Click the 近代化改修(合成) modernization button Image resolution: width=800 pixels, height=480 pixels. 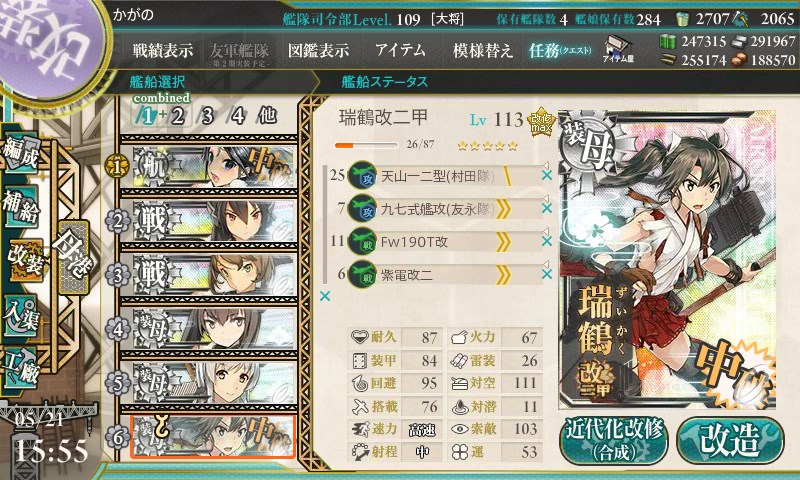click(614, 440)
